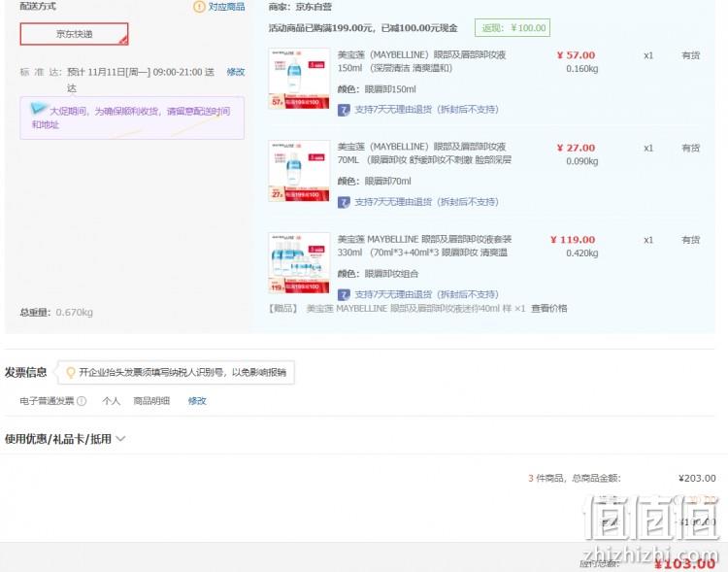
Task: Click 修改 in invoice information
Action: coord(197,401)
